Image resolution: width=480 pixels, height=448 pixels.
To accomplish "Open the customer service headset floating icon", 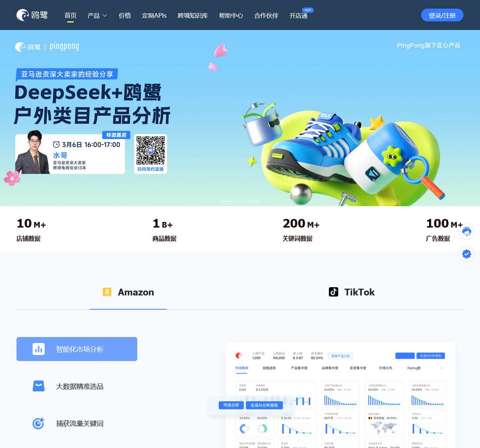I will tap(466, 232).
